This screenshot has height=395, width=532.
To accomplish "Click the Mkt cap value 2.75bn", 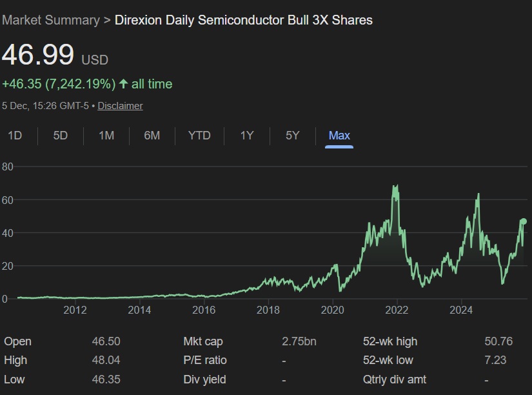I will [x=299, y=341].
